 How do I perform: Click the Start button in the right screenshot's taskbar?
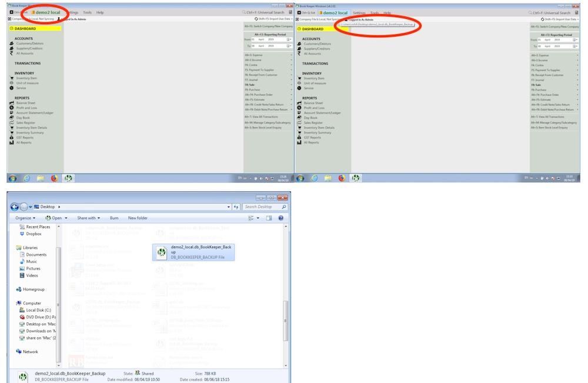click(300, 178)
